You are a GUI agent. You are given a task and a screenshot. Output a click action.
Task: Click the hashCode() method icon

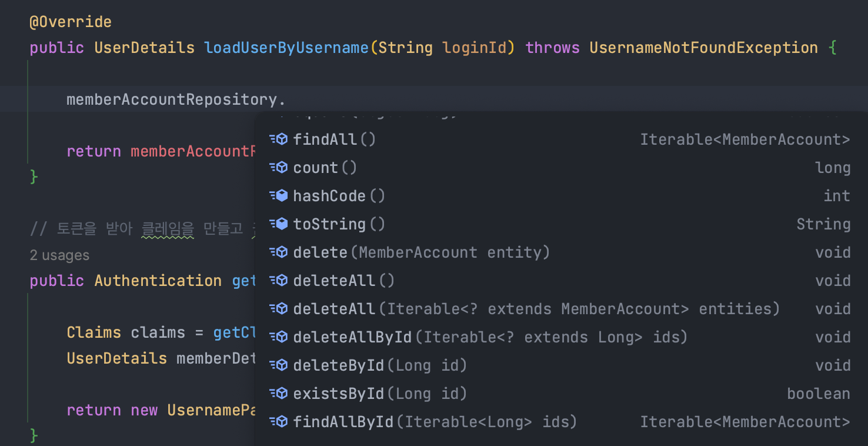(279, 195)
